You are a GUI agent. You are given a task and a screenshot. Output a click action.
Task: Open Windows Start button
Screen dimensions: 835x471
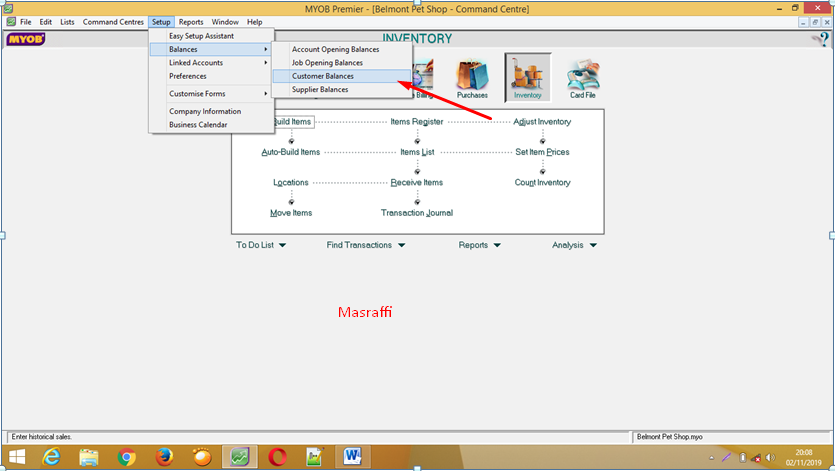[17, 457]
